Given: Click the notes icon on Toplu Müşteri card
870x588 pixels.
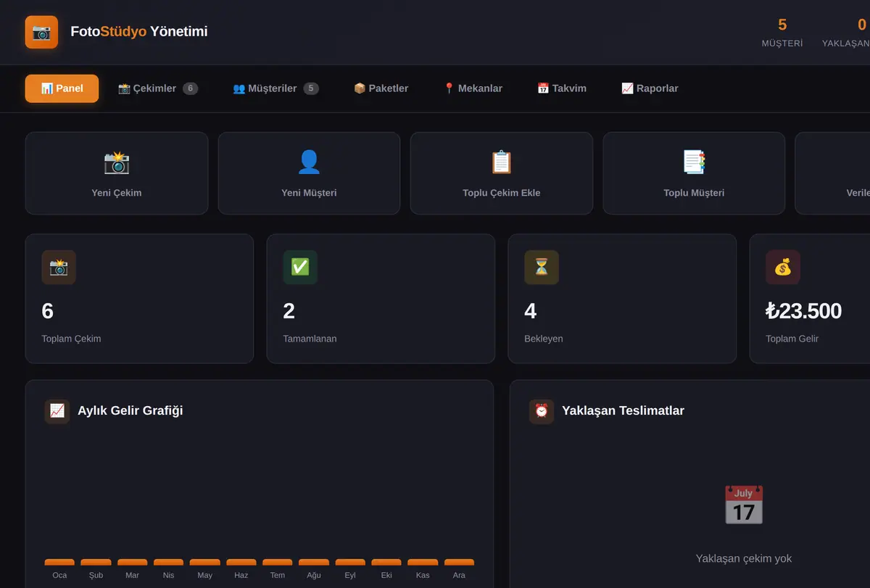Looking at the screenshot, I should coord(694,162).
